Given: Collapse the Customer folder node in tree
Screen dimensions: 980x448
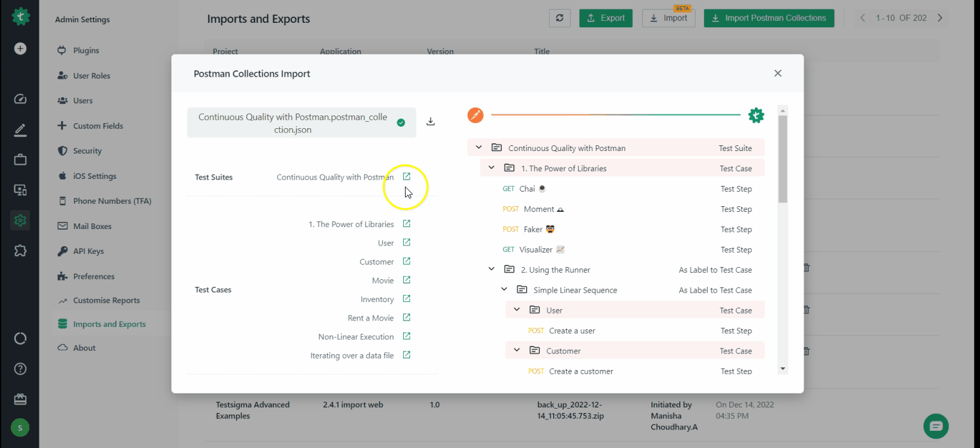Looking at the screenshot, I should (x=517, y=350).
